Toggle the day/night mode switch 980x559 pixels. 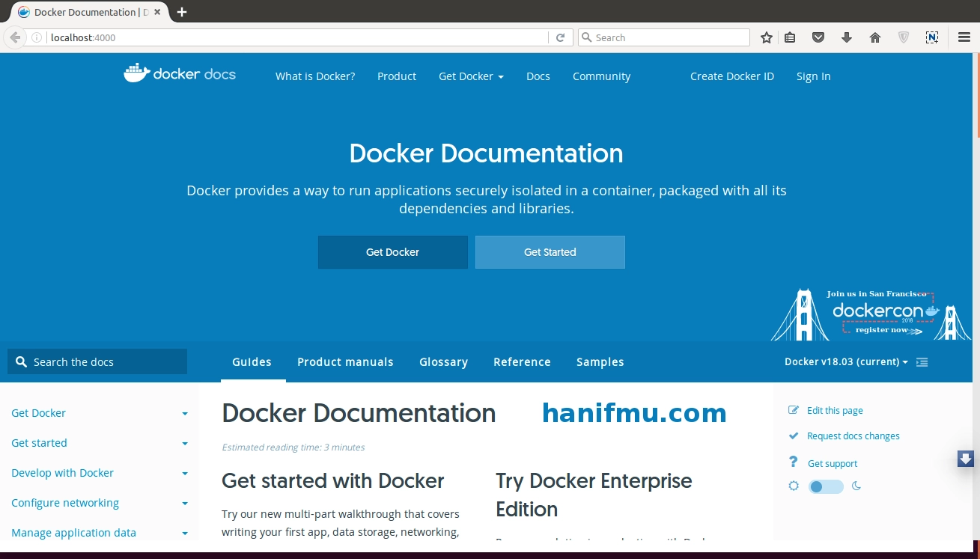pos(826,487)
